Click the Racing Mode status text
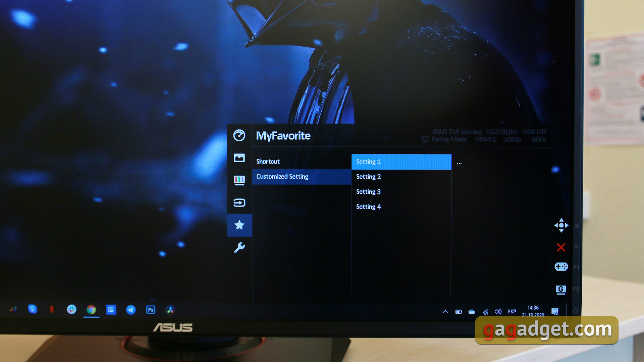The height and width of the screenshot is (362, 644). point(449,139)
